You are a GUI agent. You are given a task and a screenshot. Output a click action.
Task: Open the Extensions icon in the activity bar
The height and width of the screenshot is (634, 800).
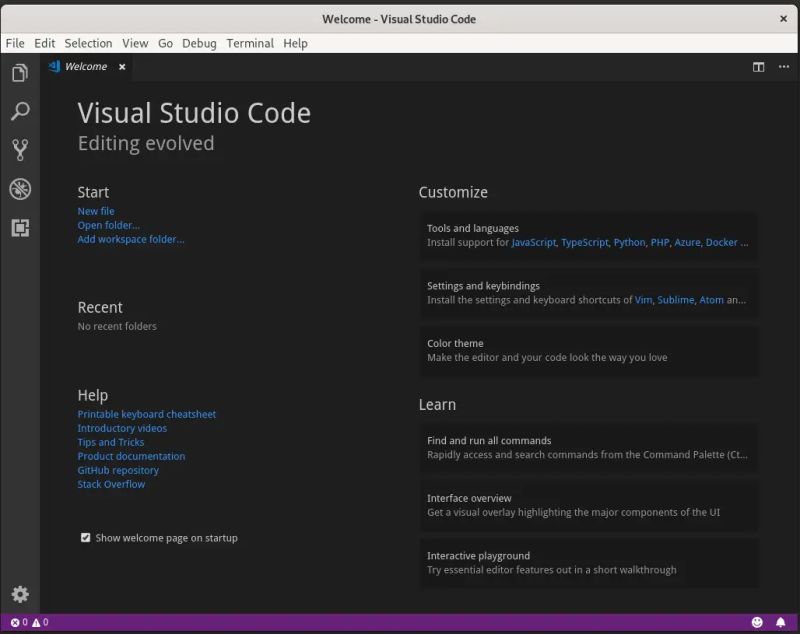click(21, 227)
